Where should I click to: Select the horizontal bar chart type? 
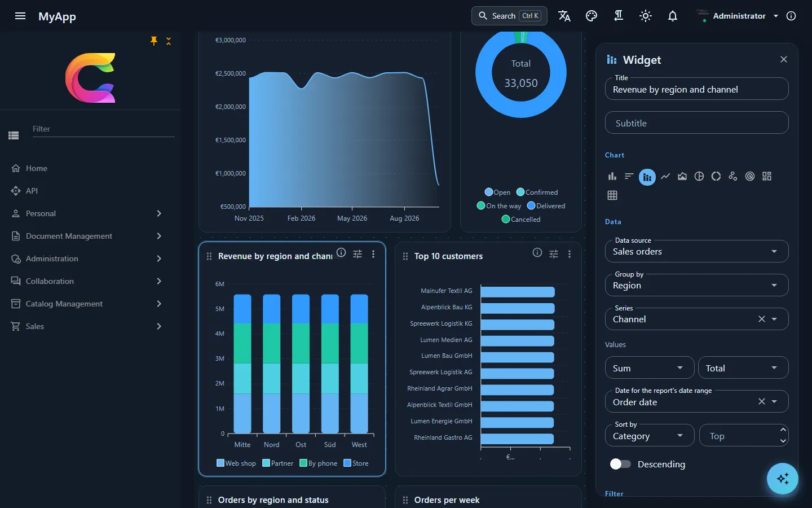[629, 176]
